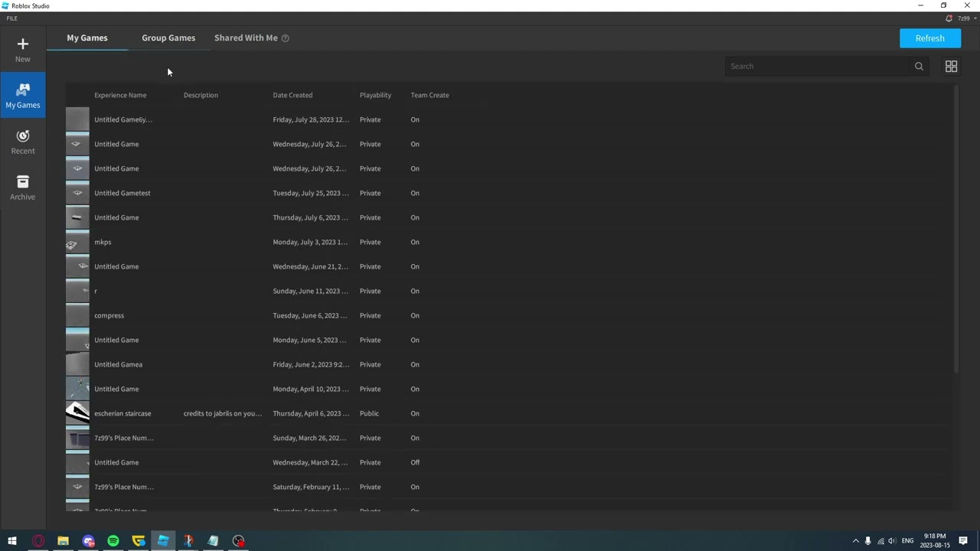Open the FILE menu
980x551 pixels.
12,18
